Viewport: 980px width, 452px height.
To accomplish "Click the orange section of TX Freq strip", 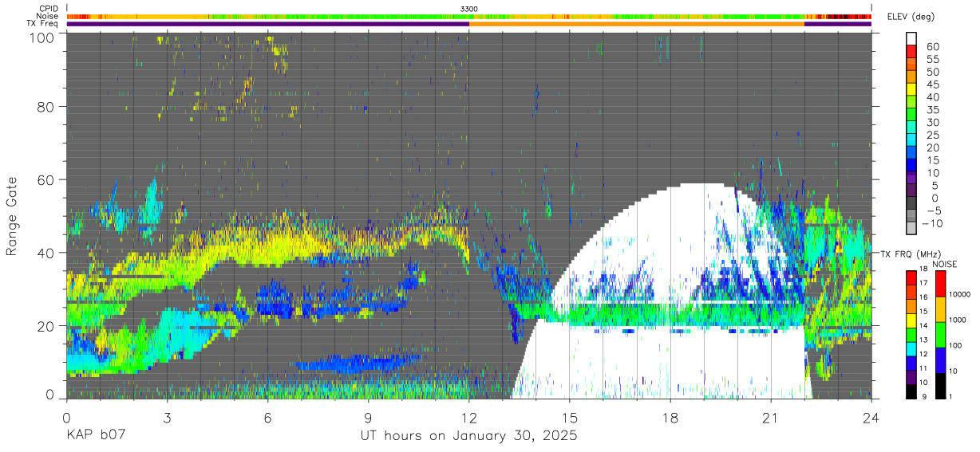I will point(637,24).
